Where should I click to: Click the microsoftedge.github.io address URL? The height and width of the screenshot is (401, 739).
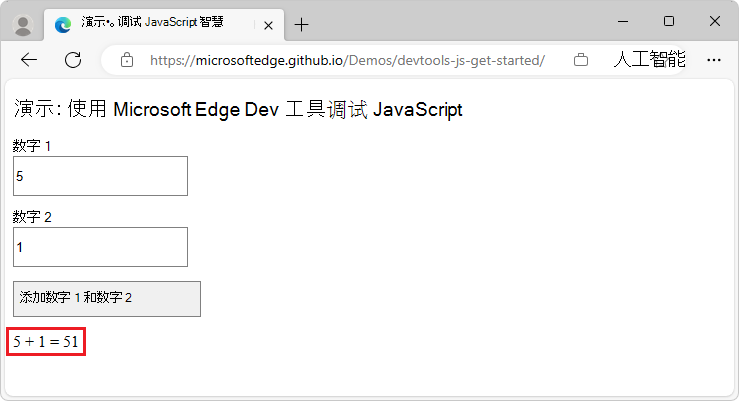[347, 60]
